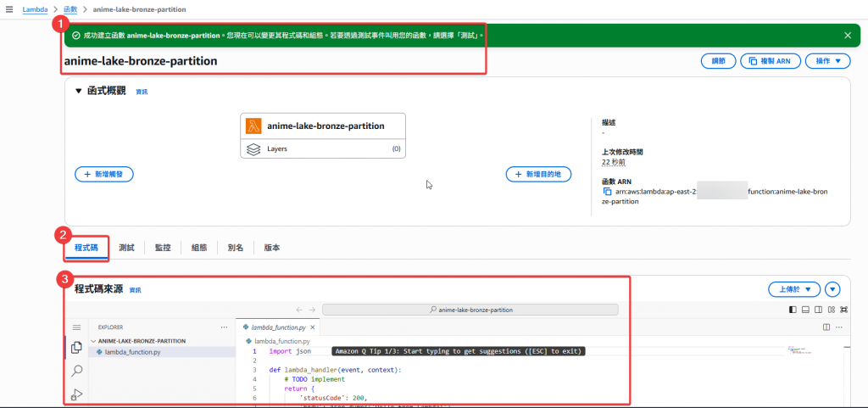Viewport: 868px width, 408px height.
Task: Toggle the primary side bar layout icon
Action: click(x=793, y=310)
